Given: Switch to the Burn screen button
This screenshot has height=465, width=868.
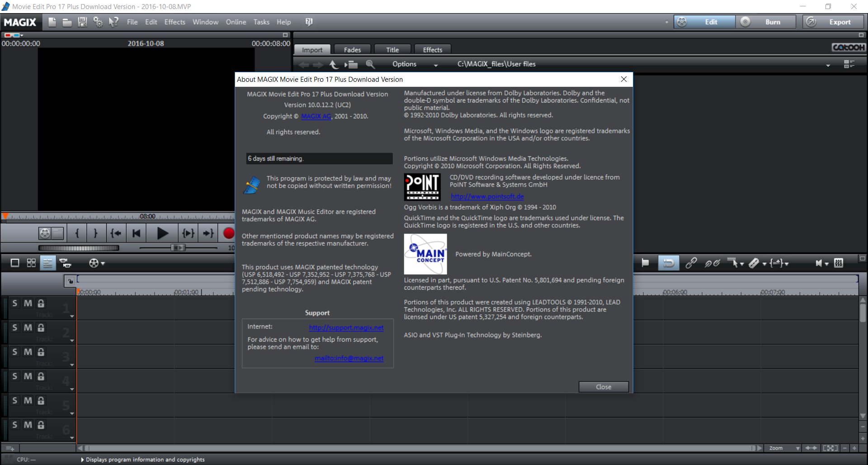Looking at the screenshot, I should point(766,22).
